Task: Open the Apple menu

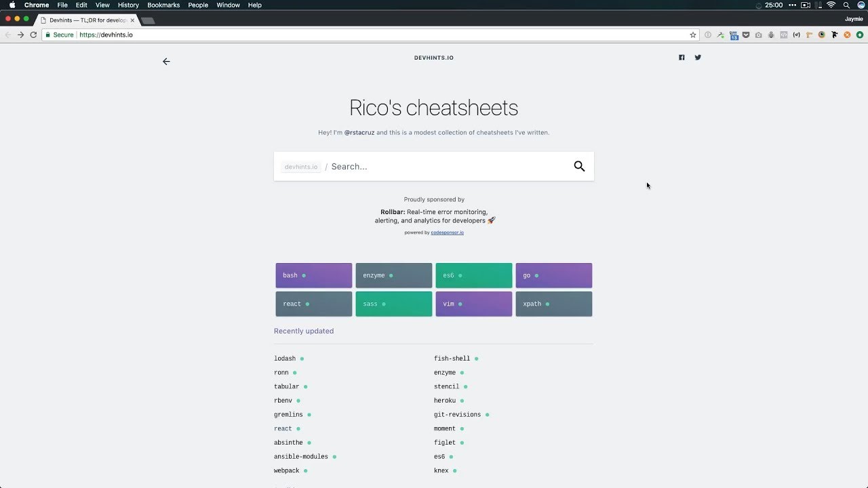Action: pyautogui.click(x=12, y=5)
